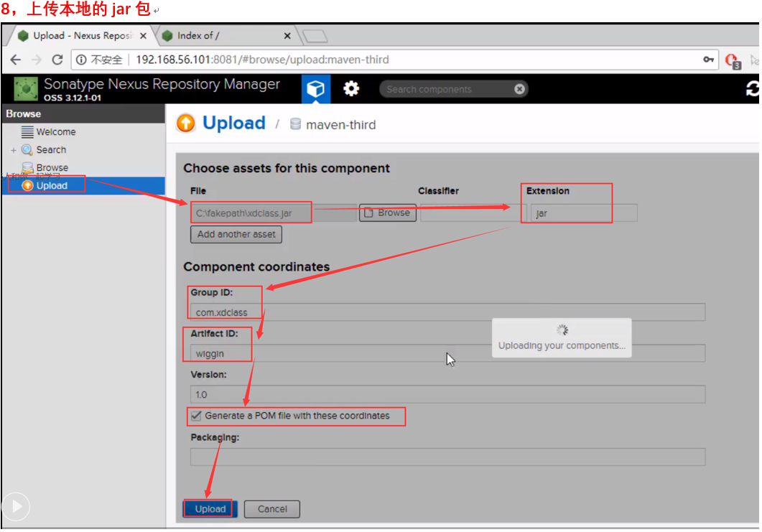Click the Add another asset button
Screen dimensions: 762x532
236,234
